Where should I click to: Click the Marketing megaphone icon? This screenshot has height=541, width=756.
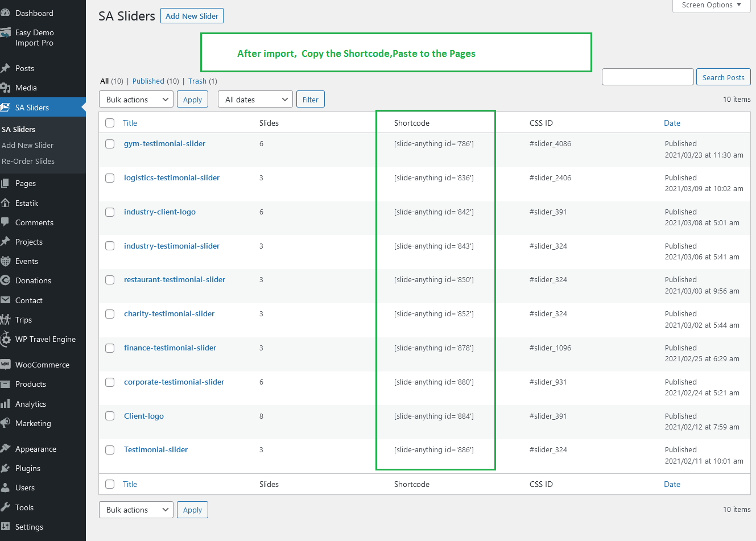[5, 423]
